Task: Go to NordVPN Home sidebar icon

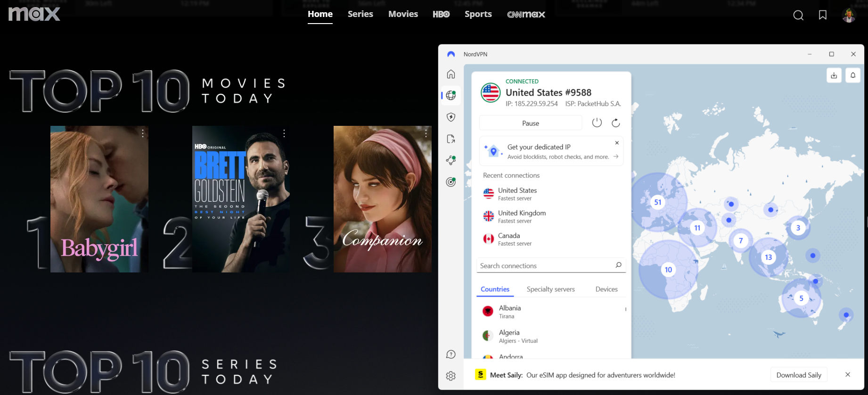Action: [451, 74]
